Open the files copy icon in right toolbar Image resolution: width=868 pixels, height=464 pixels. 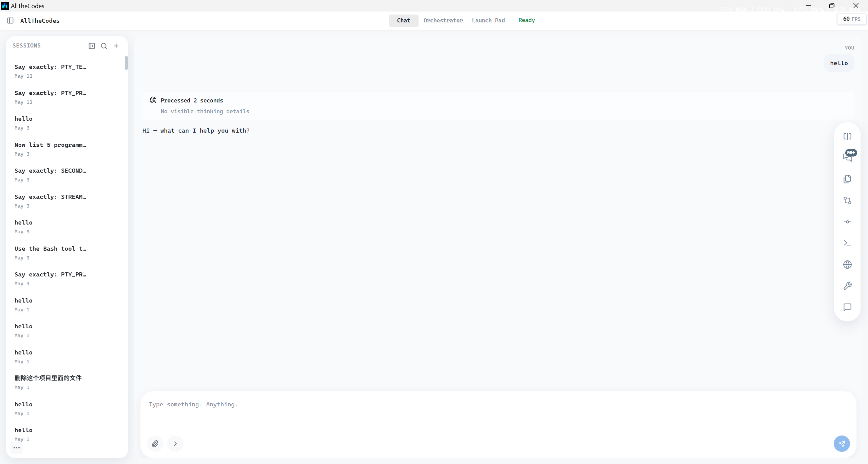tap(847, 179)
